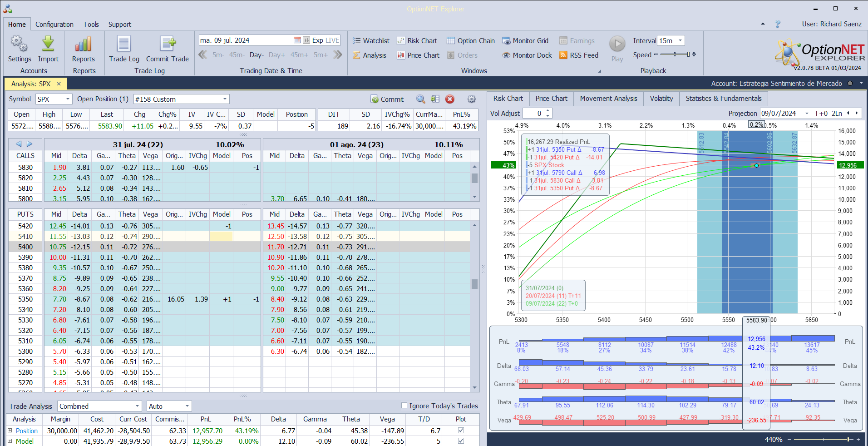Toggle Plot checkbox for Model row
This screenshot has width=868, height=446.
[x=461, y=441]
